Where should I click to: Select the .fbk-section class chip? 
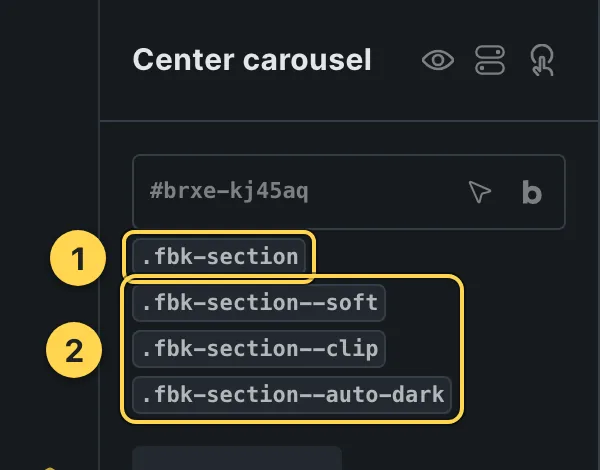click(x=219, y=256)
